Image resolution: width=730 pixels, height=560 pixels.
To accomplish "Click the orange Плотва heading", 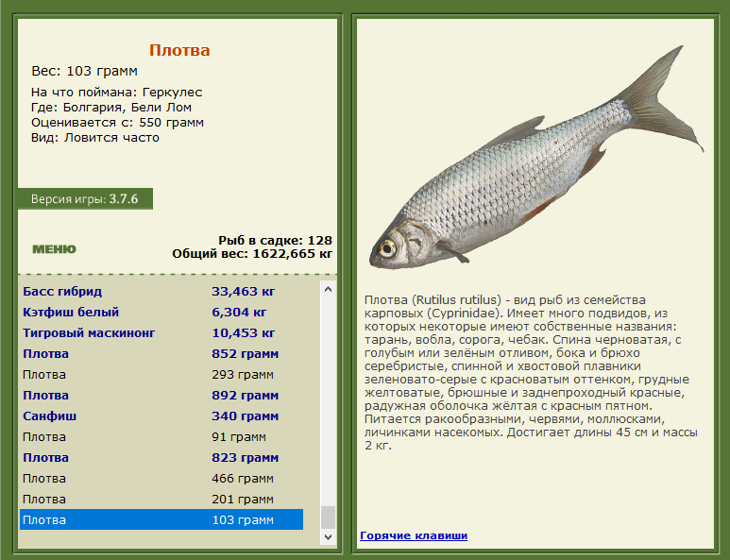I will coord(179,50).
